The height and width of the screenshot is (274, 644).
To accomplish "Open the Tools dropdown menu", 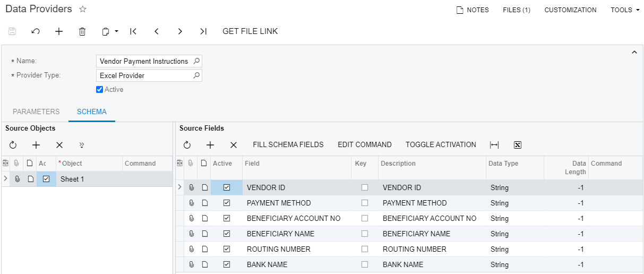I will (624, 10).
